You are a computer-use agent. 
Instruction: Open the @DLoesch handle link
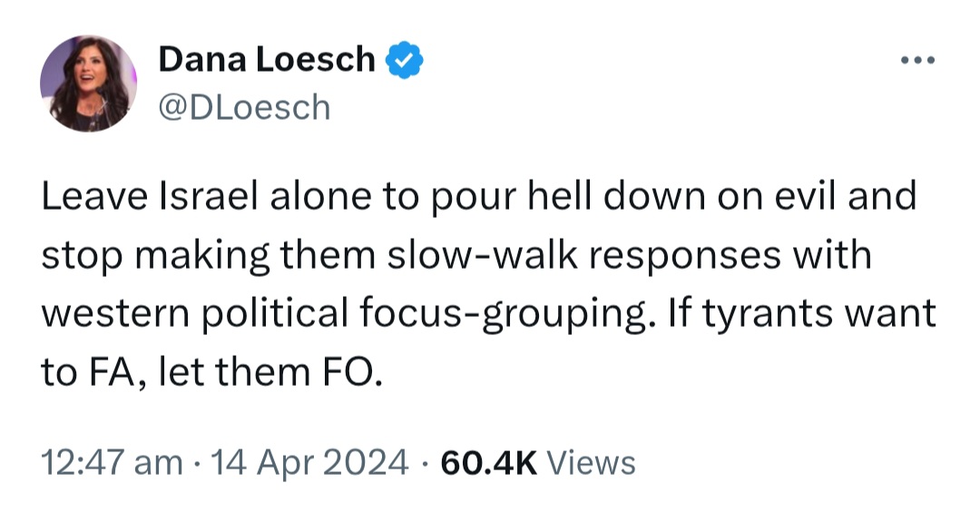click(x=244, y=108)
